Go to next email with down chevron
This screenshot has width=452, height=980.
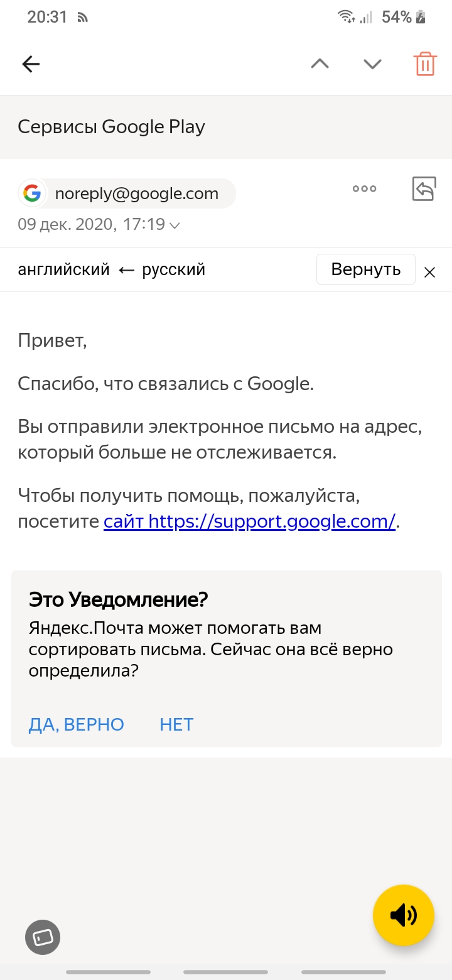[x=372, y=64]
